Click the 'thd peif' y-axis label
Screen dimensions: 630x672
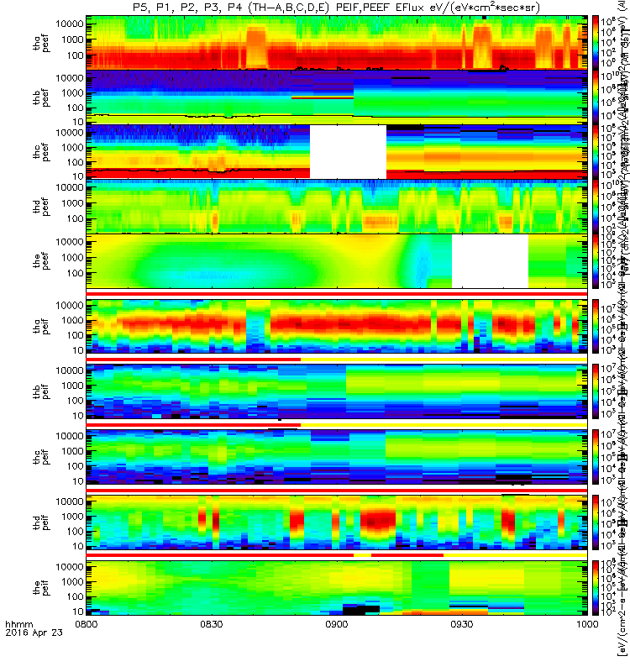41,522
